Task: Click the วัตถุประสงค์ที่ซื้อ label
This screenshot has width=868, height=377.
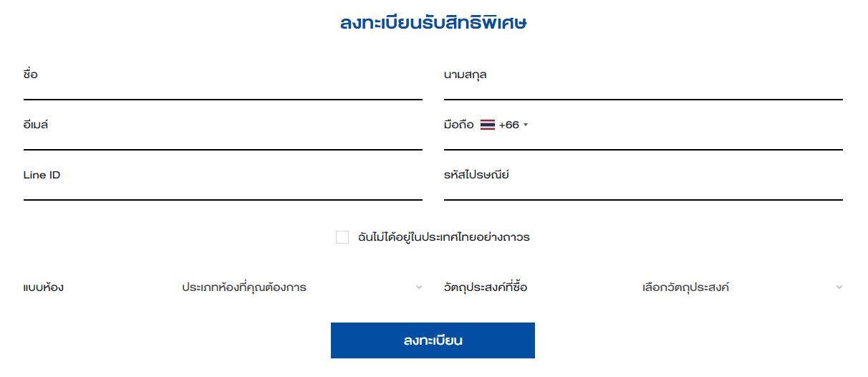Action: click(486, 287)
